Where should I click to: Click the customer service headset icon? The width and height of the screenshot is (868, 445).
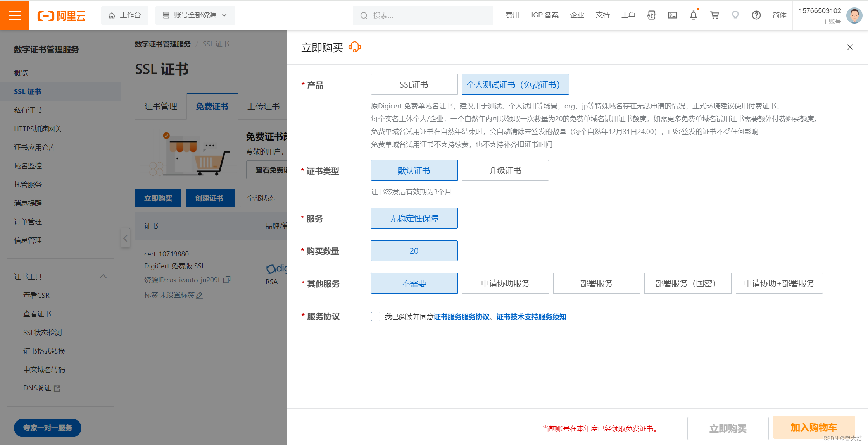355,47
